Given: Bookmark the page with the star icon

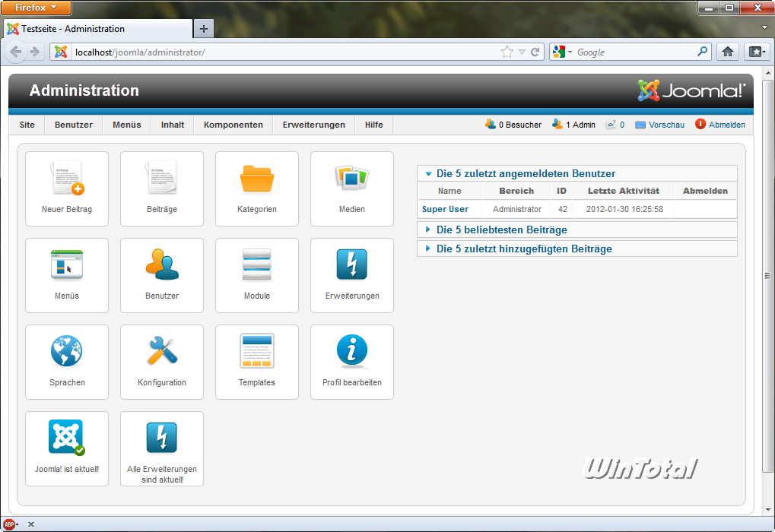Looking at the screenshot, I should click(507, 52).
